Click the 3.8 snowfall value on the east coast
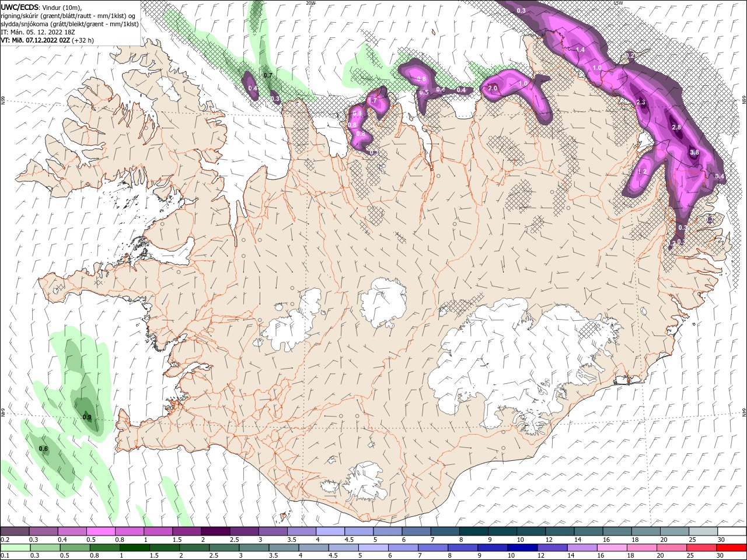The image size is (747, 560). 694,152
